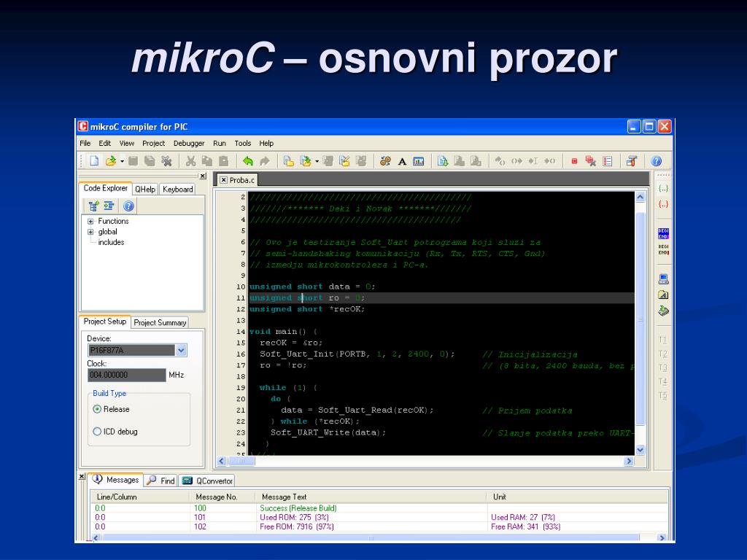
Task: Click the gears Preferences icon
Action: 385,161
